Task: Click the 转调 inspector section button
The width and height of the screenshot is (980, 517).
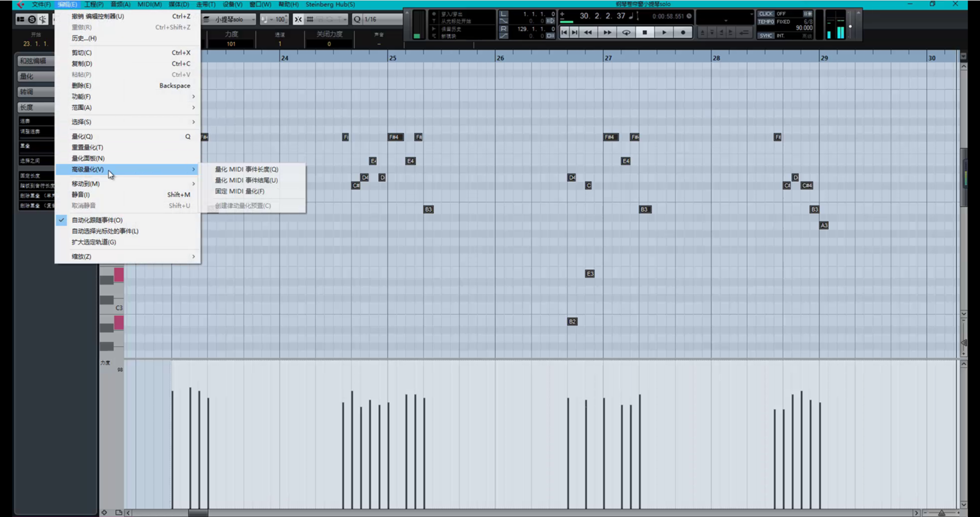Action: [x=36, y=92]
